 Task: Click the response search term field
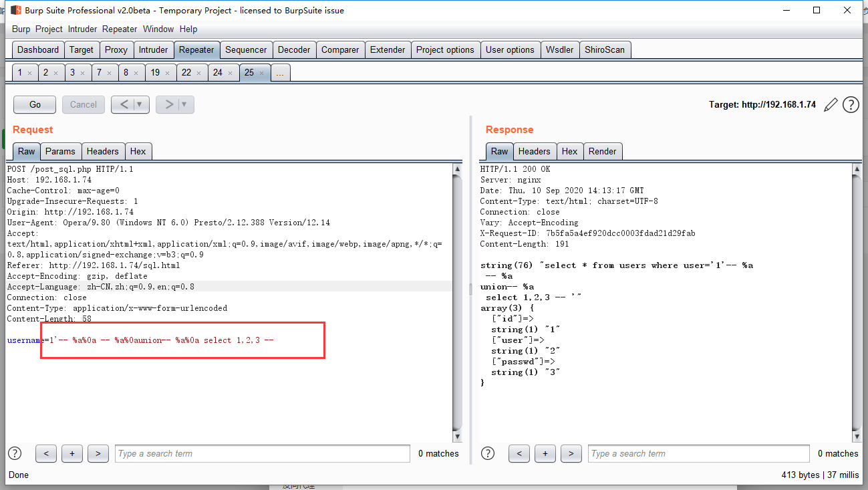[699, 453]
